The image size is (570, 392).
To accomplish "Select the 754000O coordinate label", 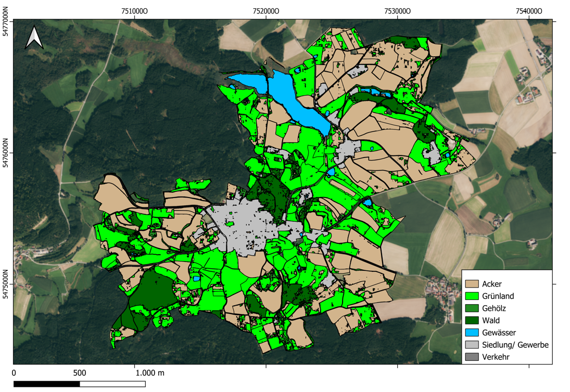I will pyautogui.click(x=529, y=11).
